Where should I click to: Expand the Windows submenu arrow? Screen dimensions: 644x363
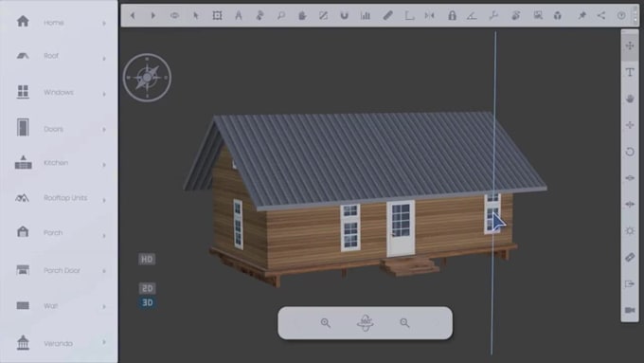104,94
